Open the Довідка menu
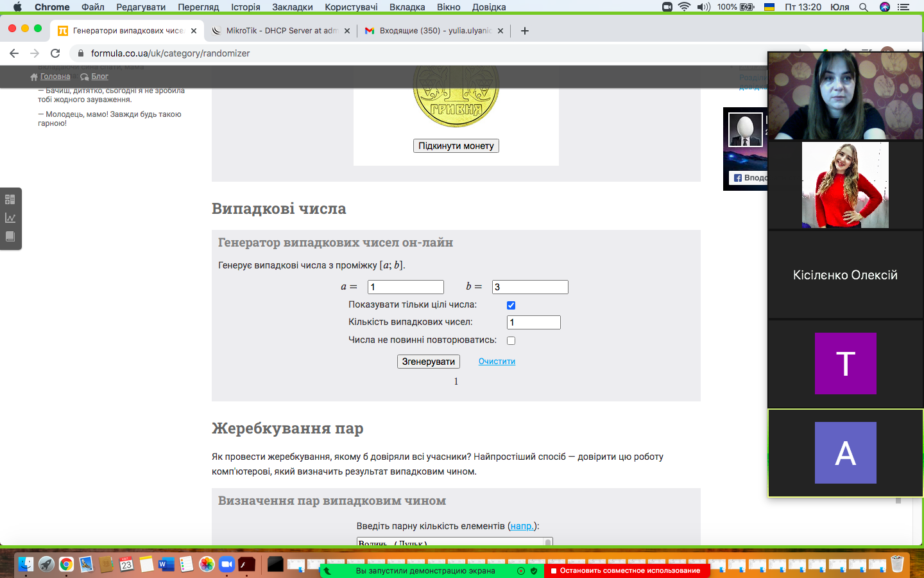The width and height of the screenshot is (924, 578). point(489,7)
